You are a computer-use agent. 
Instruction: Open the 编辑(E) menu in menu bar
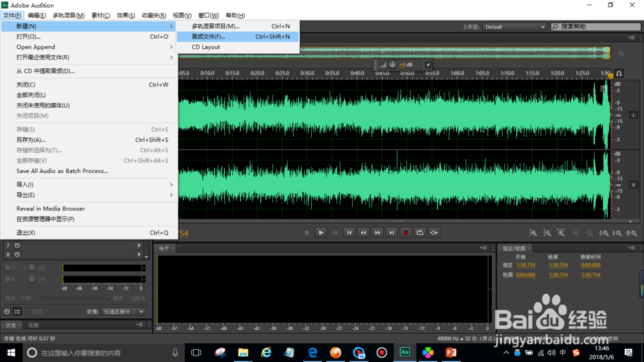[37, 15]
